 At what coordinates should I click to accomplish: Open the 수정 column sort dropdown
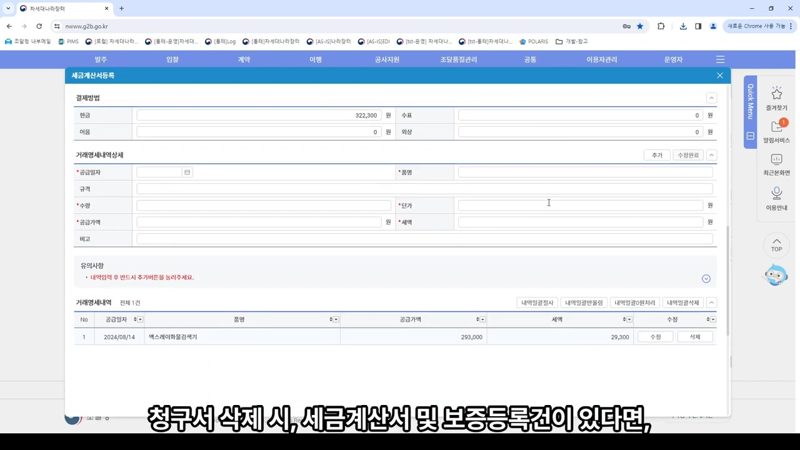pos(711,319)
